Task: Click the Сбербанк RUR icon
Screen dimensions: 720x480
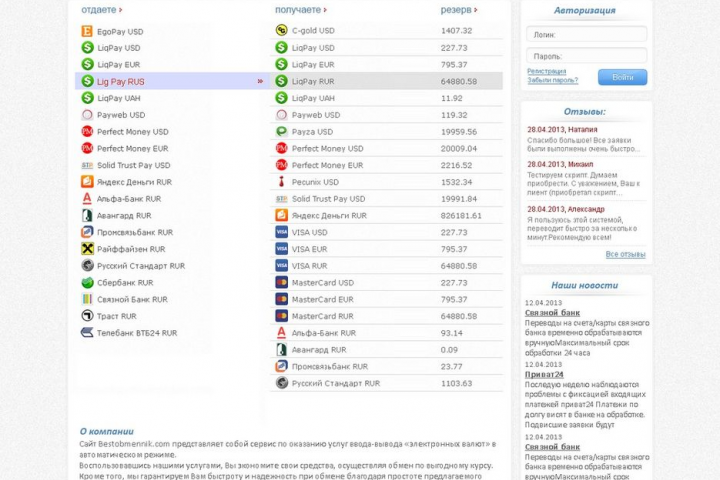Action: click(x=87, y=282)
